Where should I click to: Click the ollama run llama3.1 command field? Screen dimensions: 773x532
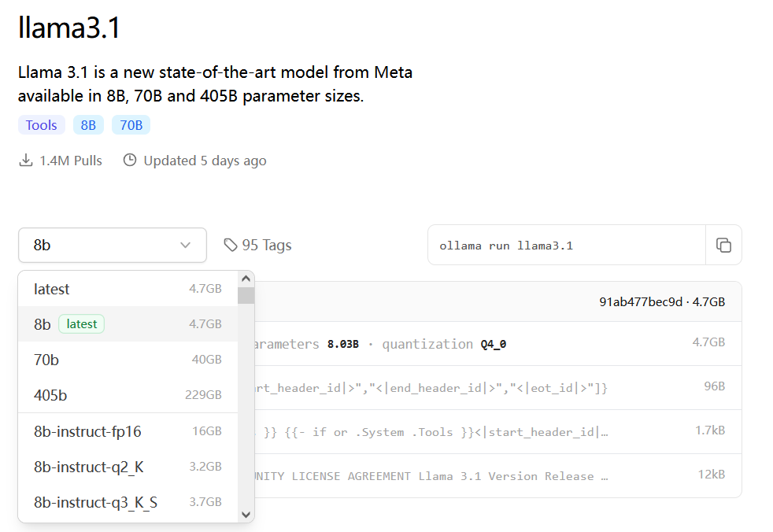(x=567, y=246)
